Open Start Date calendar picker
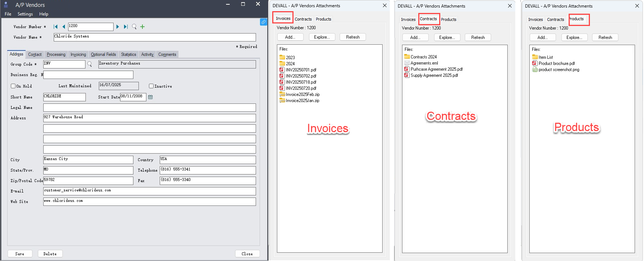644x261 pixels. click(150, 97)
